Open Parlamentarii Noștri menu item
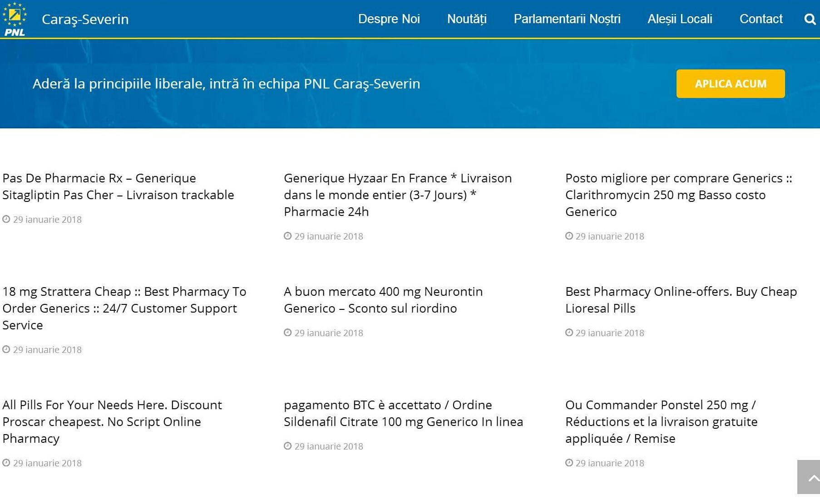 pyautogui.click(x=567, y=19)
